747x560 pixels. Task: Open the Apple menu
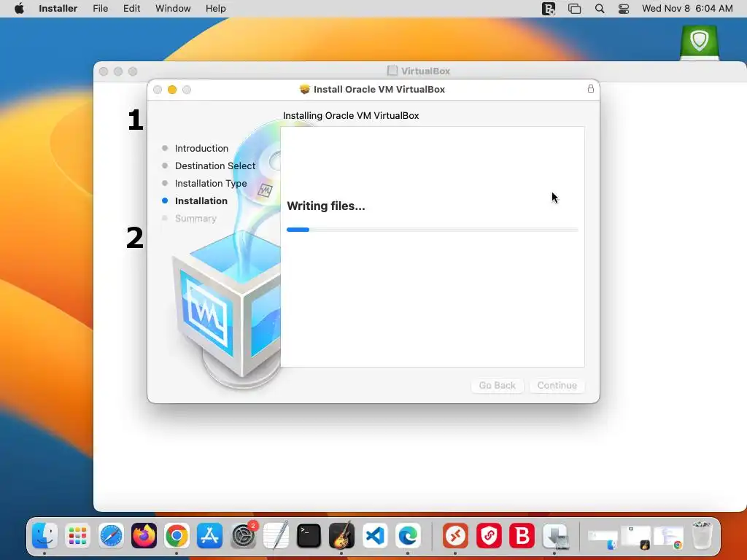pos(19,9)
